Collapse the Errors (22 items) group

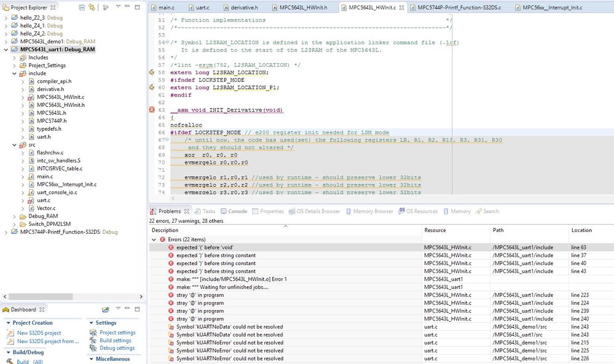tap(154, 239)
